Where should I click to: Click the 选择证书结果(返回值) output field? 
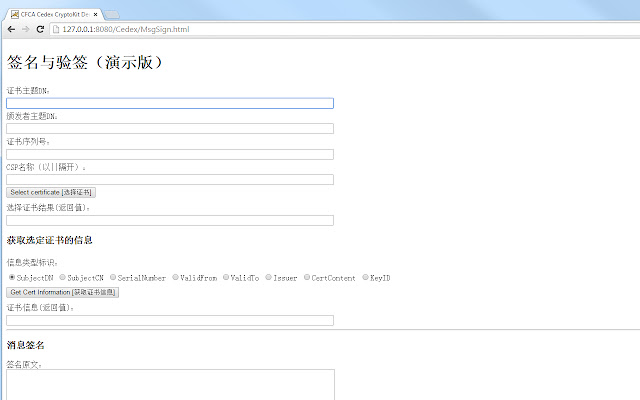170,220
